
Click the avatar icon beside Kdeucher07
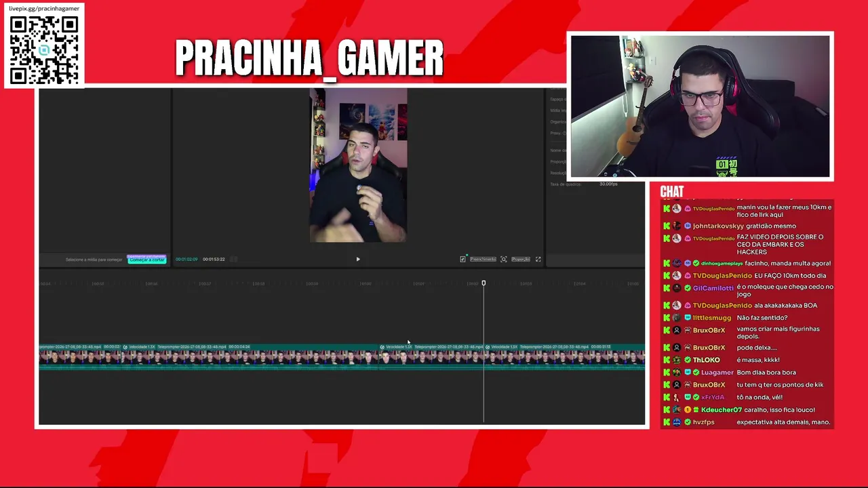676,410
